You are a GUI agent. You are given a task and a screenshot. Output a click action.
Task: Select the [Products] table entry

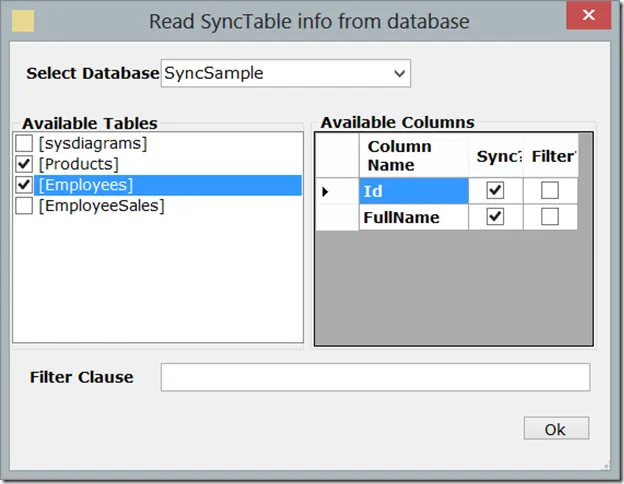click(78, 164)
